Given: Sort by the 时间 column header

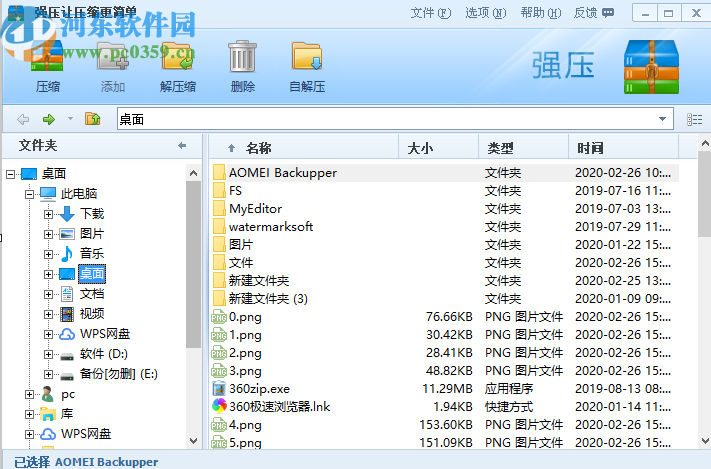Looking at the screenshot, I should coord(623,147).
